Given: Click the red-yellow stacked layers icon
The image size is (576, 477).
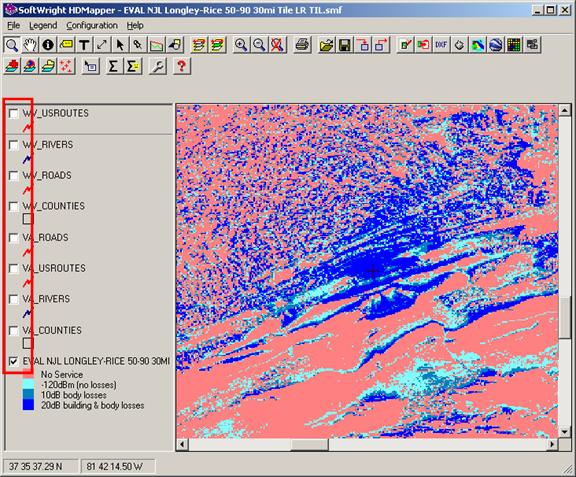Looking at the screenshot, I should pyautogui.click(x=199, y=45).
